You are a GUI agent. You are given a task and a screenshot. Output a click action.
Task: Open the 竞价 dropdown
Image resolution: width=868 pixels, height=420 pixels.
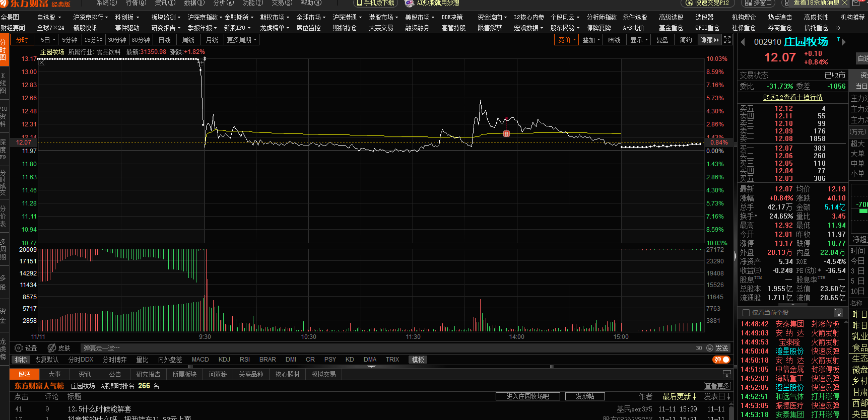567,40
